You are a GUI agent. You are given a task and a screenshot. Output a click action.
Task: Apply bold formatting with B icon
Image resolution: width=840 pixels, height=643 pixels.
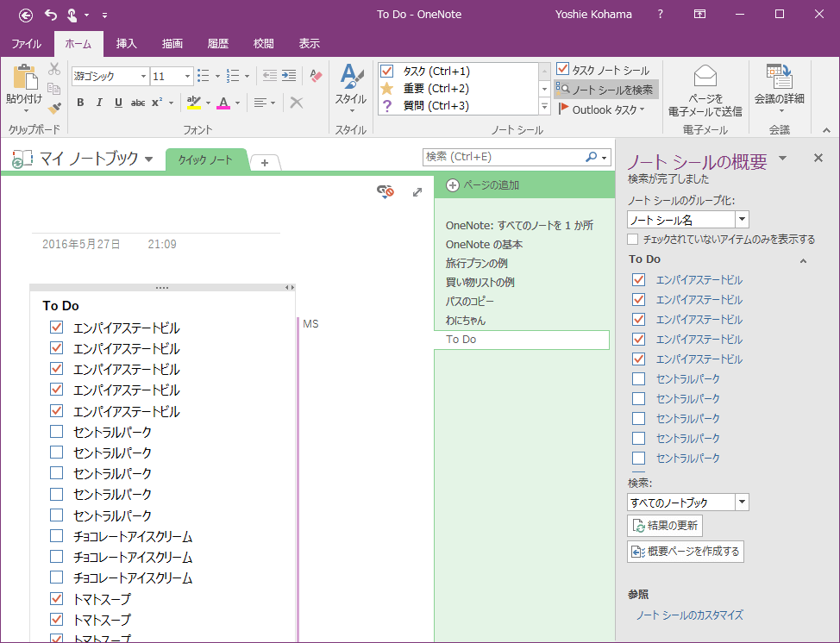point(80,103)
